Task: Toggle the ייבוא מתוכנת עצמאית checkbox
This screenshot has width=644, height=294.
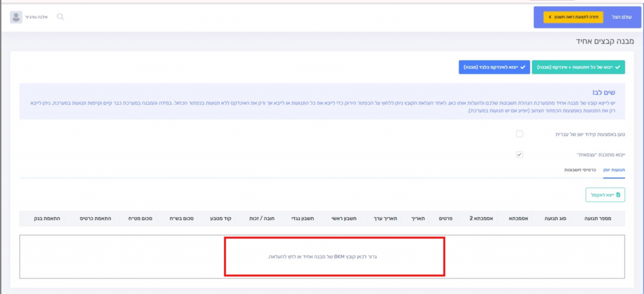Action: (519, 154)
